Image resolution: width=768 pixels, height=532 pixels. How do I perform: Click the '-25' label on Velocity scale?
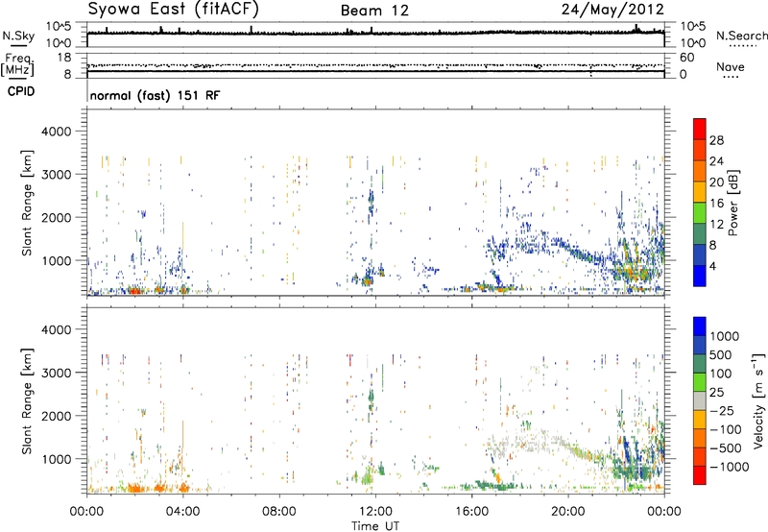pos(722,410)
